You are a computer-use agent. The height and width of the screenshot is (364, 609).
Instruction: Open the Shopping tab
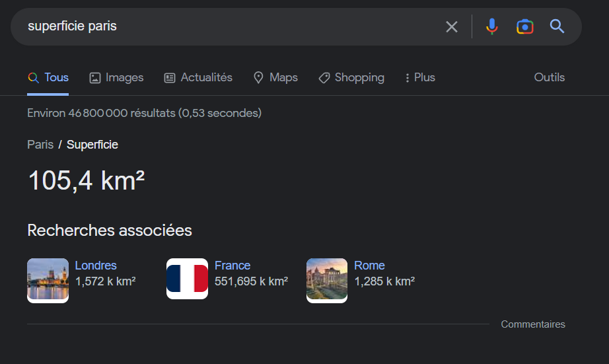tap(351, 78)
